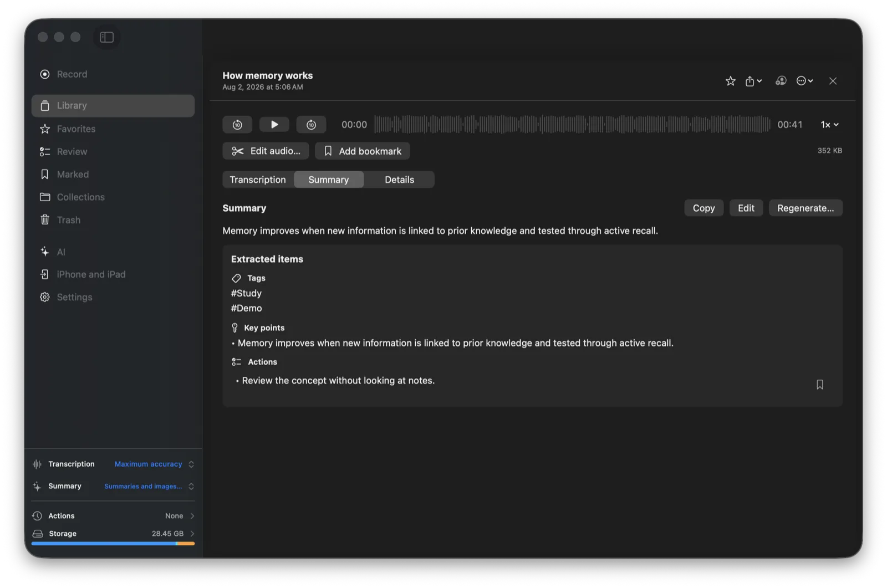Screen dimensions: 887x588
Task: Open the AI section in sidebar
Action: click(x=113, y=252)
